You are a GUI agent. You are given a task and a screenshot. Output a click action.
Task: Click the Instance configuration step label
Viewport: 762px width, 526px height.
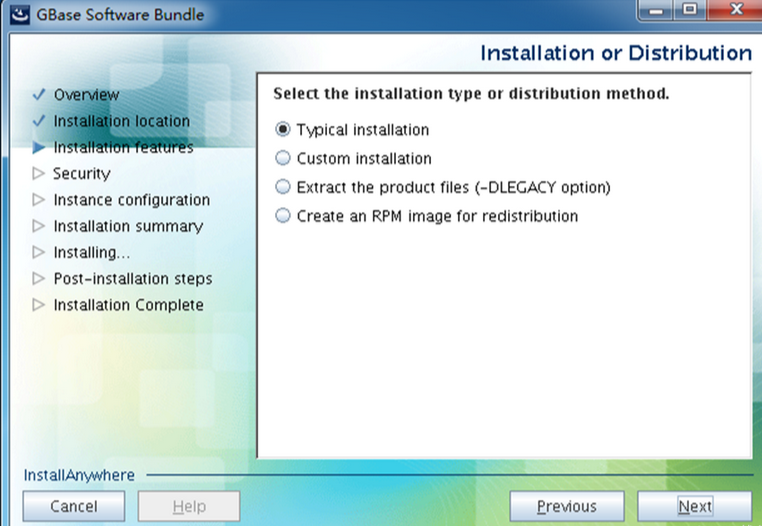click(132, 200)
